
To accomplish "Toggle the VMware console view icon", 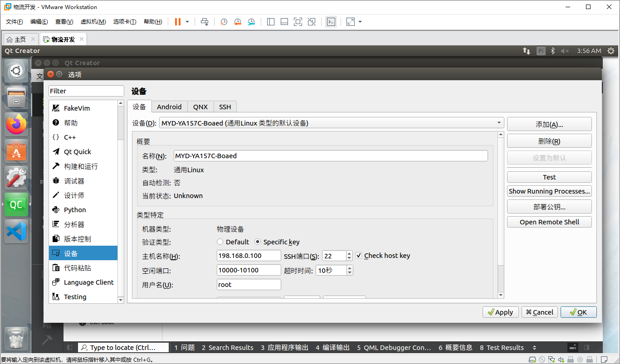I will coord(331,22).
